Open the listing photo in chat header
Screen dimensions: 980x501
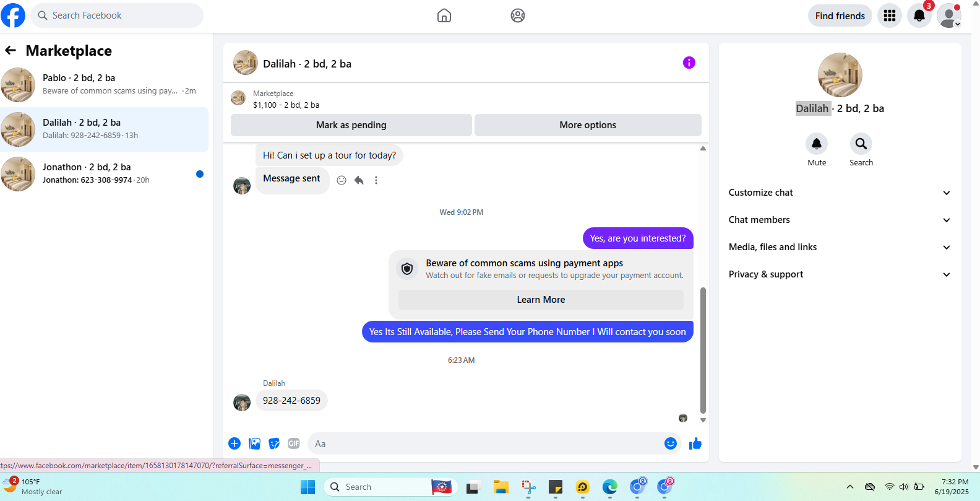point(246,63)
